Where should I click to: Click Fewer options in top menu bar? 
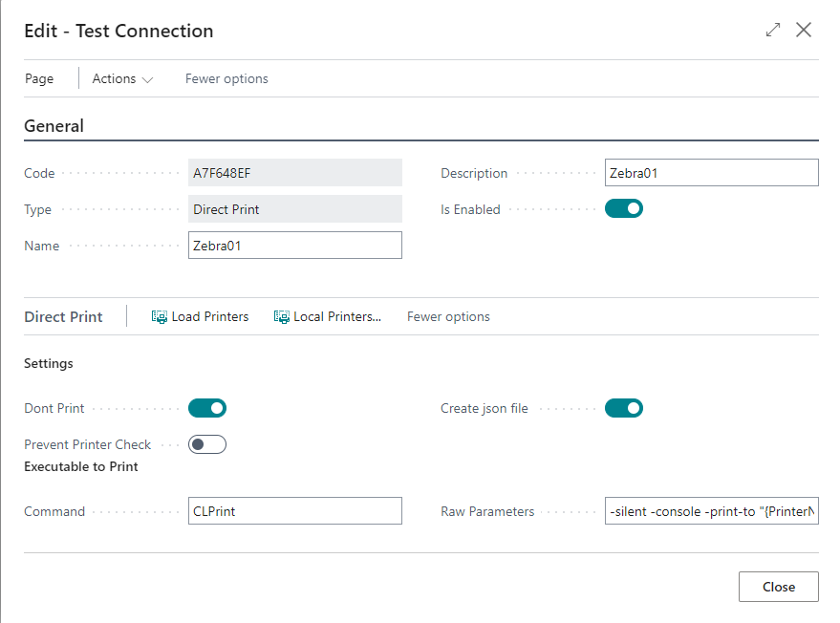coord(226,79)
